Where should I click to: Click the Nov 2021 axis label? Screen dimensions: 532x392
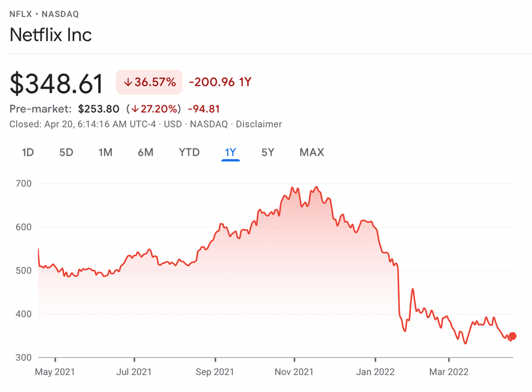(x=294, y=372)
